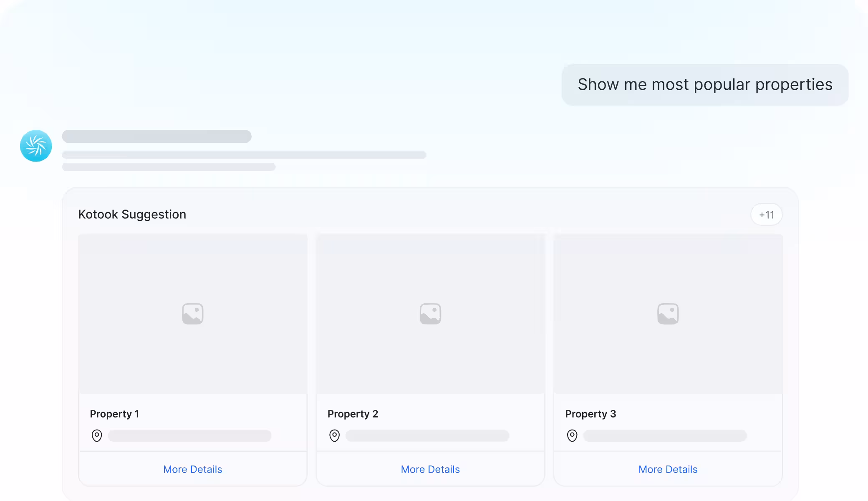Select the Property 1 title
Screen dimensions: 868x501
tap(114, 414)
